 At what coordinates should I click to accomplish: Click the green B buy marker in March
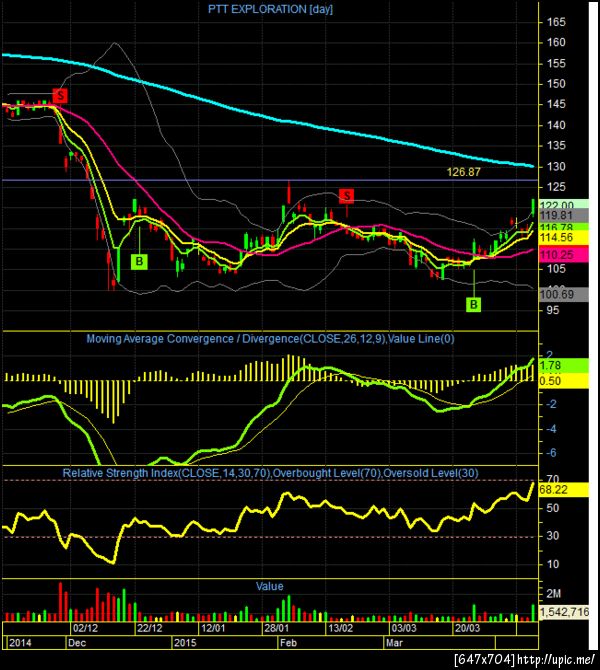[474, 304]
